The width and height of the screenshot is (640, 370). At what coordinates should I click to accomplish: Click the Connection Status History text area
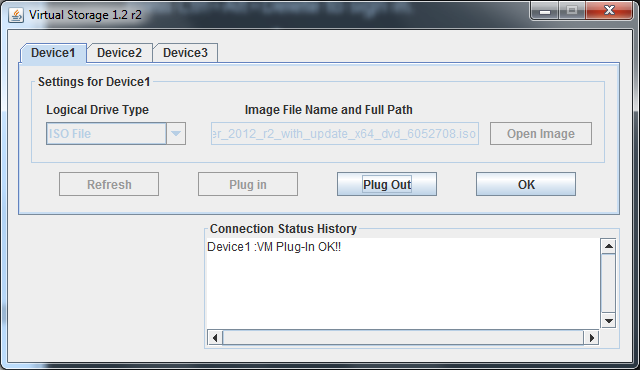[x=403, y=284]
